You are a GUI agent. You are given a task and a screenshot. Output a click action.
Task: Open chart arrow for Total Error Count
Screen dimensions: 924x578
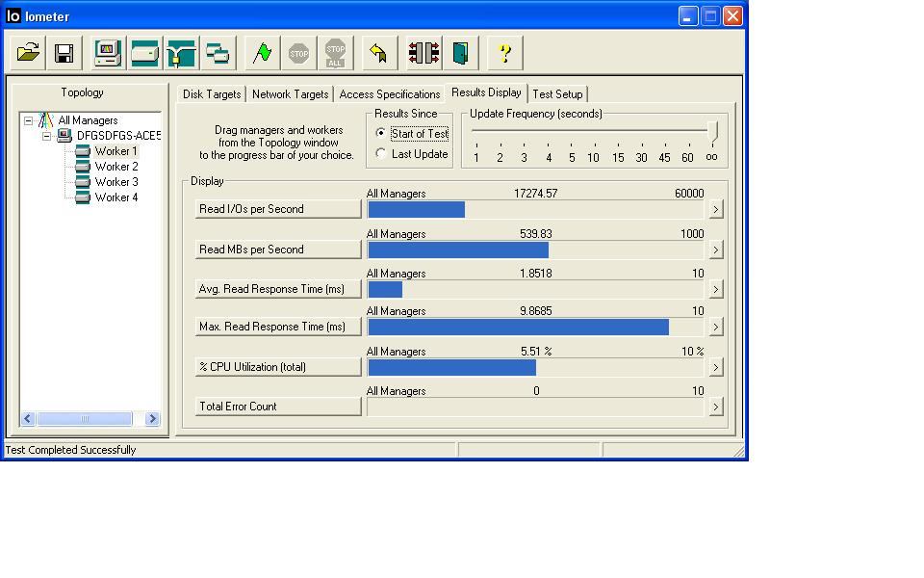[715, 407]
